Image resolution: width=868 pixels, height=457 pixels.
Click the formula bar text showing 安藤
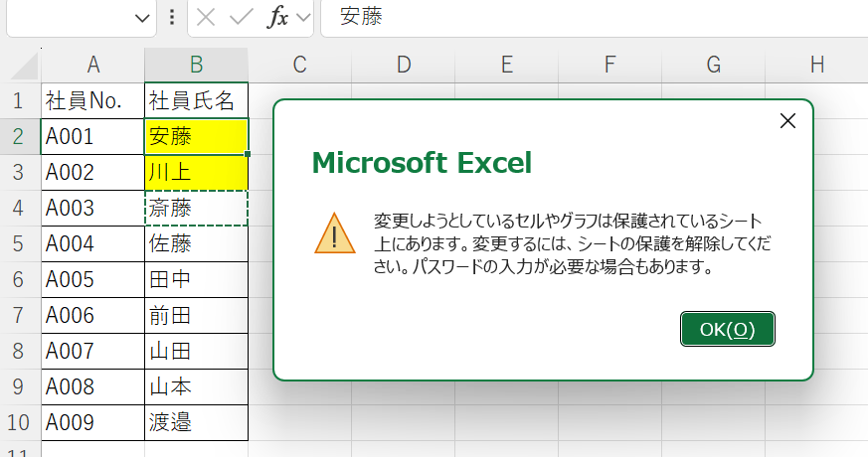tap(361, 17)
